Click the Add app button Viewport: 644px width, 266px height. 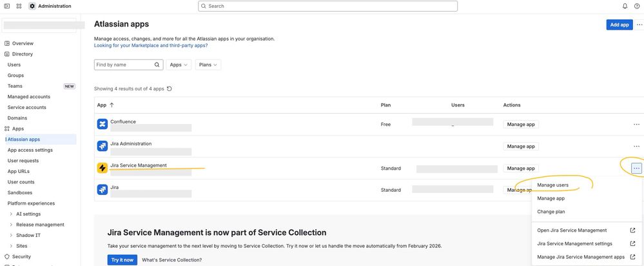pyautogui.click(x=620, y=25)
